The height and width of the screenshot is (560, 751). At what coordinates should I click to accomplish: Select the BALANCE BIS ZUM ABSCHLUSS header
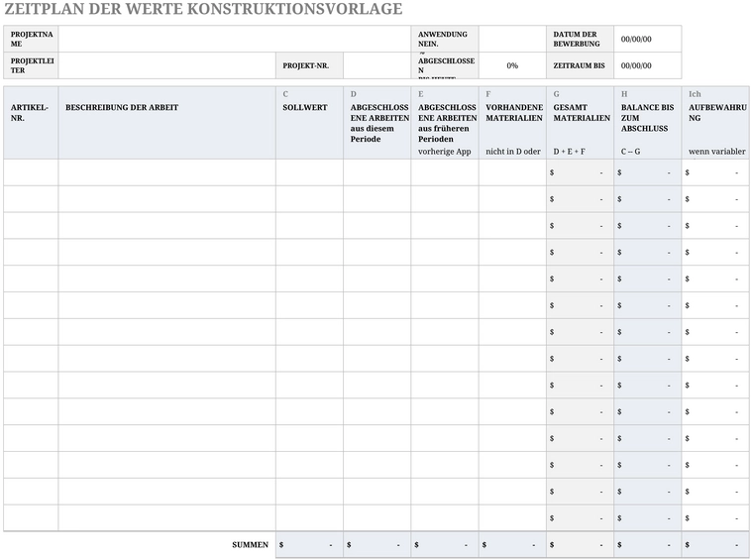(648, 123)
